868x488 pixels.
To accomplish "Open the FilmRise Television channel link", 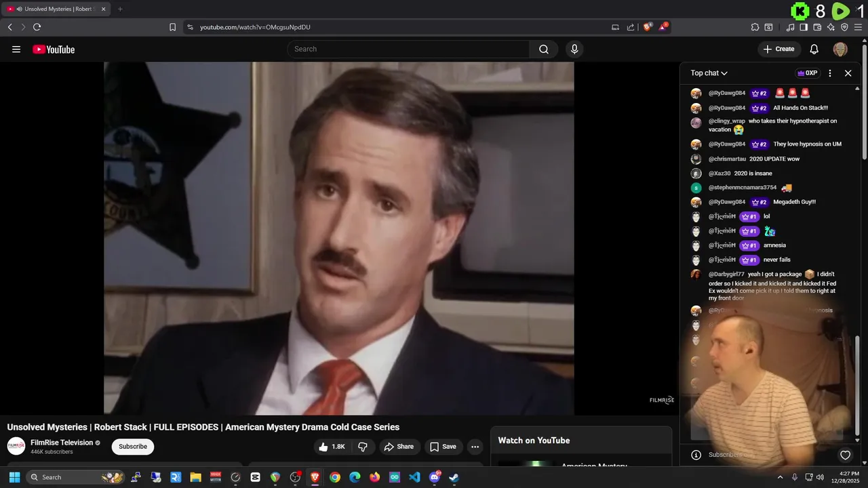I will [x=62, y=443].
